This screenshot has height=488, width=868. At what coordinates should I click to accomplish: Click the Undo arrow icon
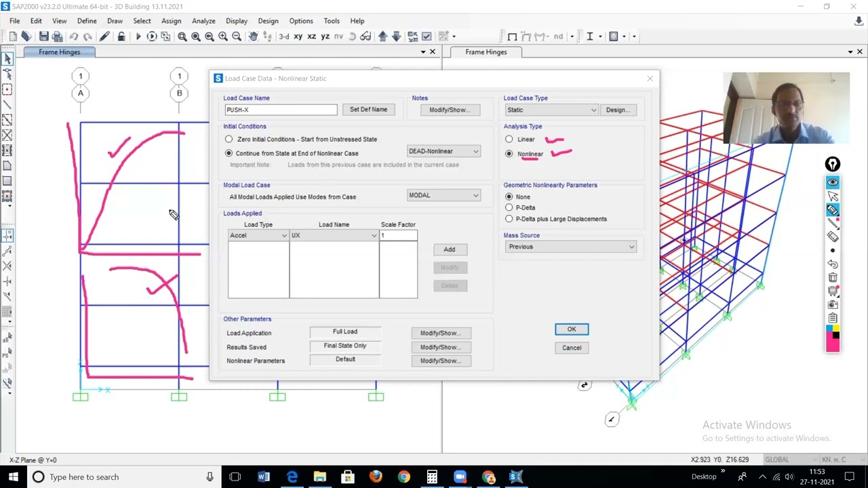coord(74,37)
